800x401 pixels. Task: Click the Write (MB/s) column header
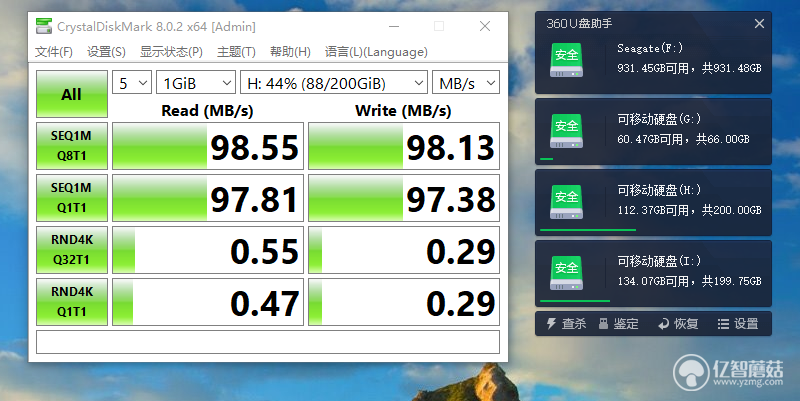click(x=403, y=111)
